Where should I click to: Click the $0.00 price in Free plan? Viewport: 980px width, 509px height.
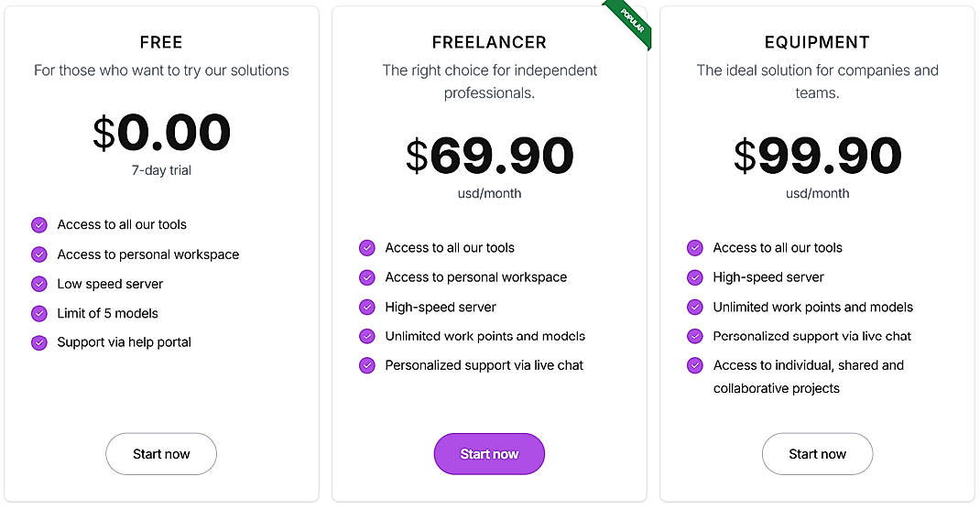[161, 133]
